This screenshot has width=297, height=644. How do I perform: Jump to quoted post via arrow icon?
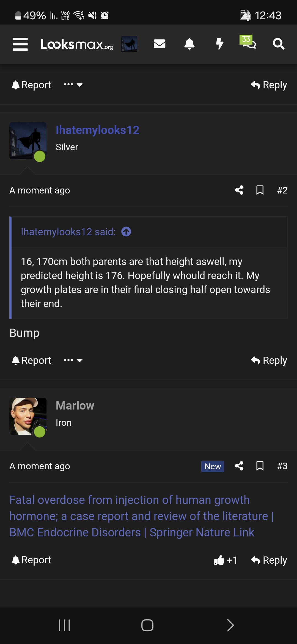(126, 232)
